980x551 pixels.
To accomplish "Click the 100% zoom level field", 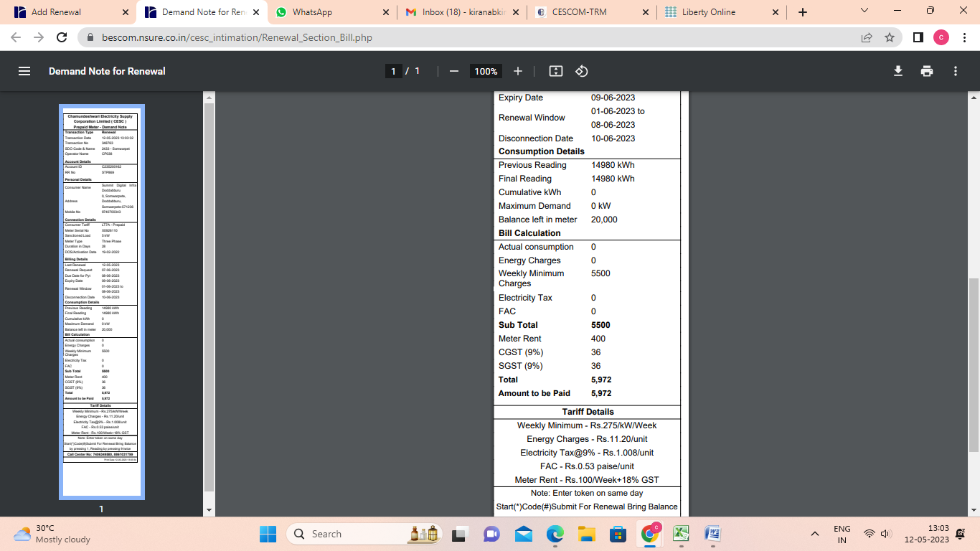I will (486, 71).
